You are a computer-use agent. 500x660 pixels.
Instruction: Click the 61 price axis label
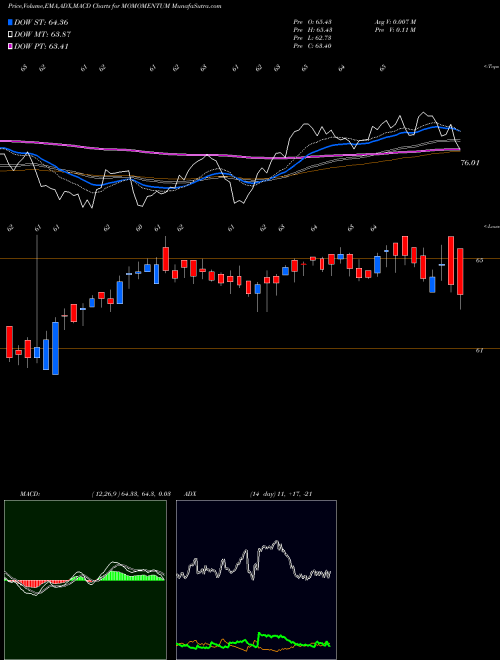(x=479, y=351)
